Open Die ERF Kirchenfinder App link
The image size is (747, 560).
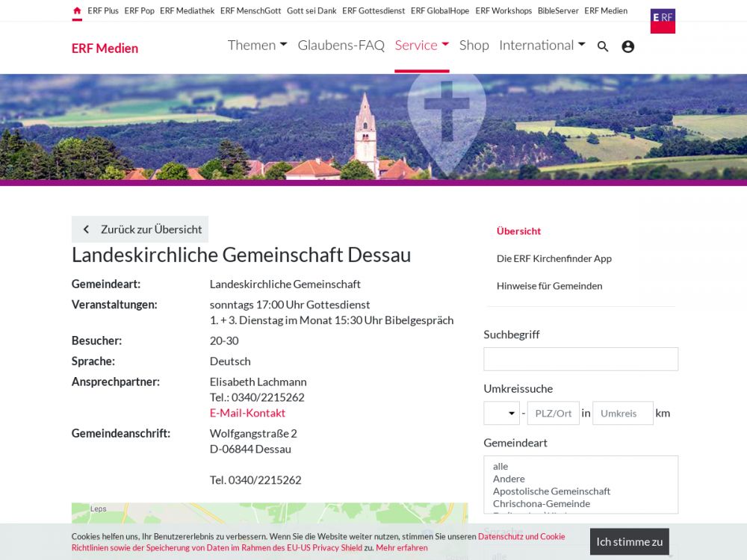click(x=554, y=258)
